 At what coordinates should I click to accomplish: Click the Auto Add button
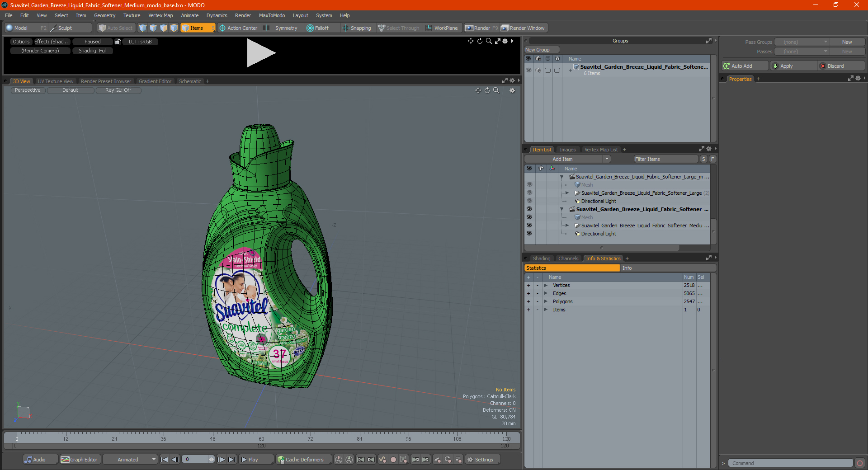745,66
